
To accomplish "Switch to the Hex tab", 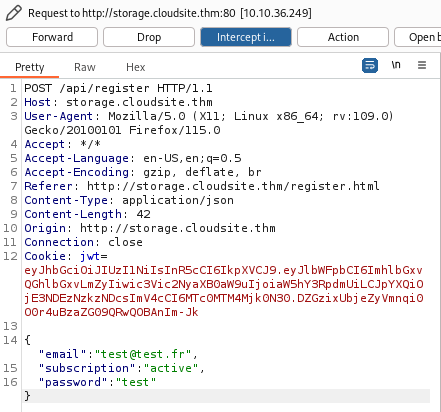I will [135, 67].
